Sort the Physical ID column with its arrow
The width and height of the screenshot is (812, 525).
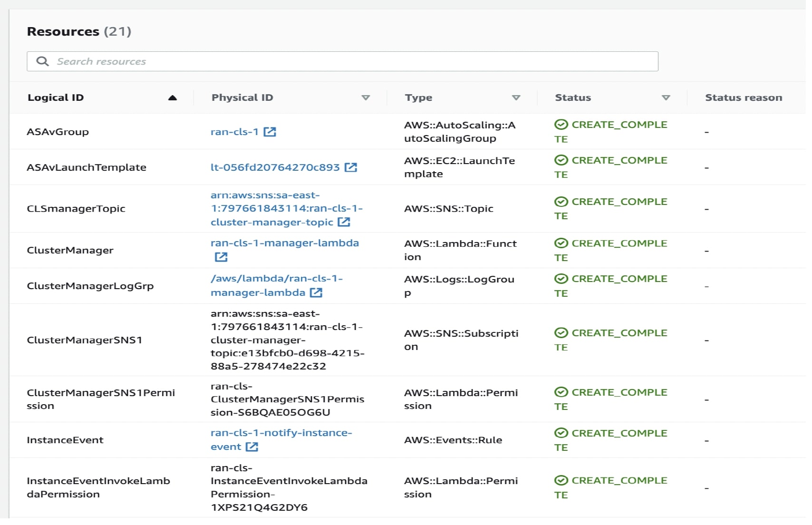tap(366, 97)
